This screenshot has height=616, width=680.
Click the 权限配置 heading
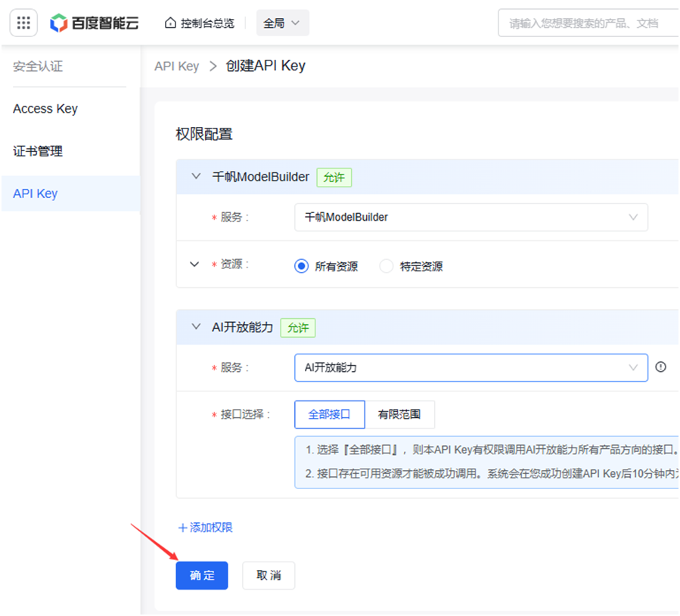tap(204, 134)
